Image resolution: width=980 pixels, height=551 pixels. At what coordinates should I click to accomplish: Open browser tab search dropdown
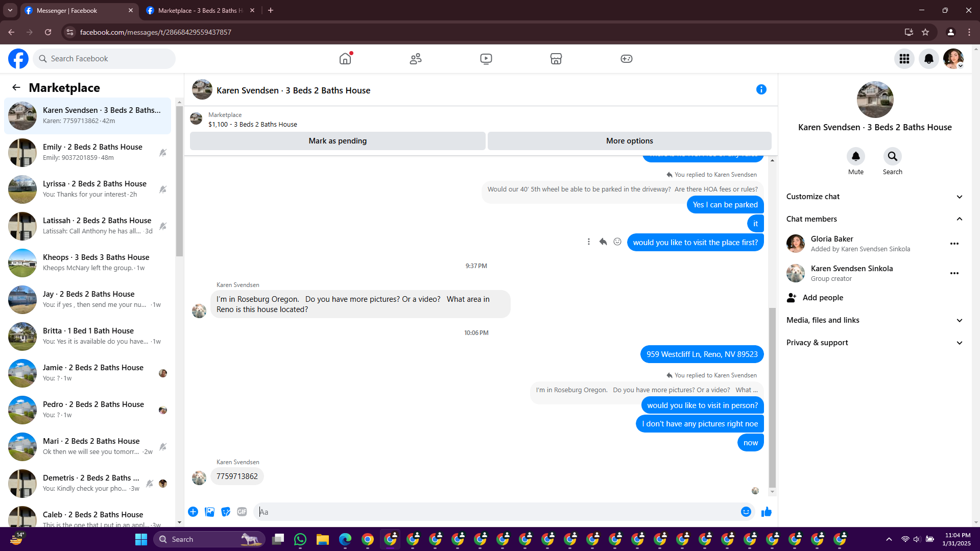pyautogui.click(x=10, y=10)
